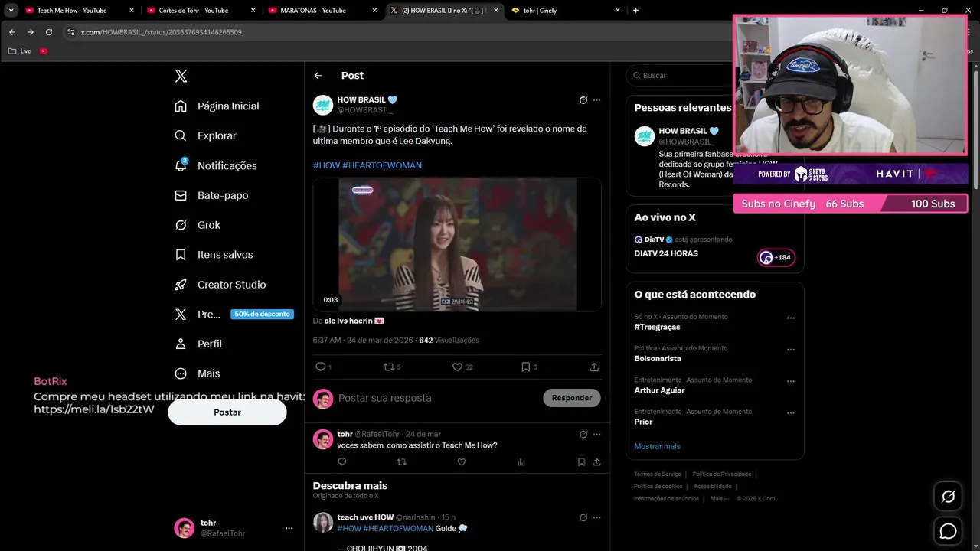Viewport: 980px width, 551px height.
Task: Open options for Prior trend
Action: pos(791,412)
